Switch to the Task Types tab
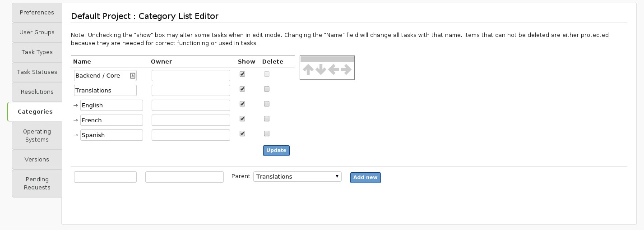This screenshot has height=230, width=644. (x=37, y=52)
